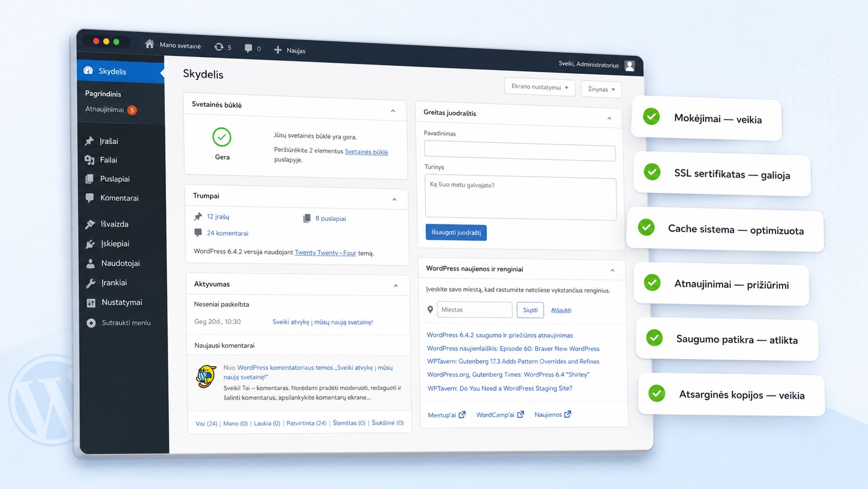This screenshot has width=868, height=489.
Task: Open the Twenty Twenty-Four theme link
Action: click(x=325, y=253)
